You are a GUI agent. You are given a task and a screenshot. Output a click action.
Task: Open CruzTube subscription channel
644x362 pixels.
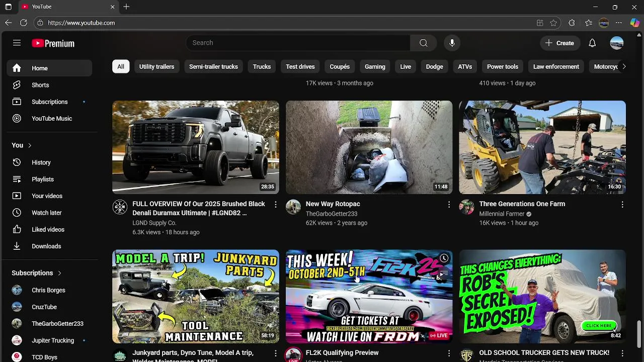tap(49, 307)
